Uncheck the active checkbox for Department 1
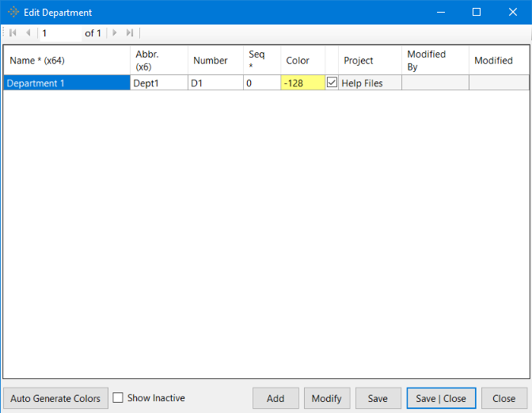The height and width of the screenshot is (413, 532). coord(332,82)
